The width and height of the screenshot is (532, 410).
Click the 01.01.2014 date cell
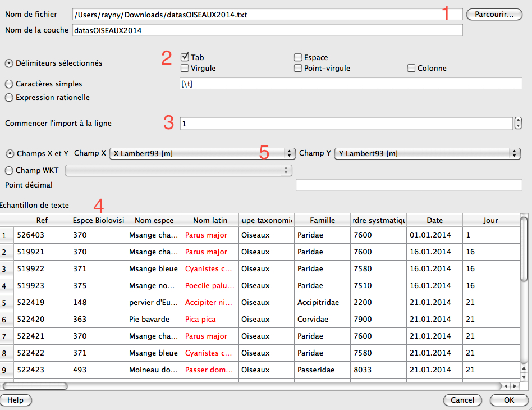434,235
